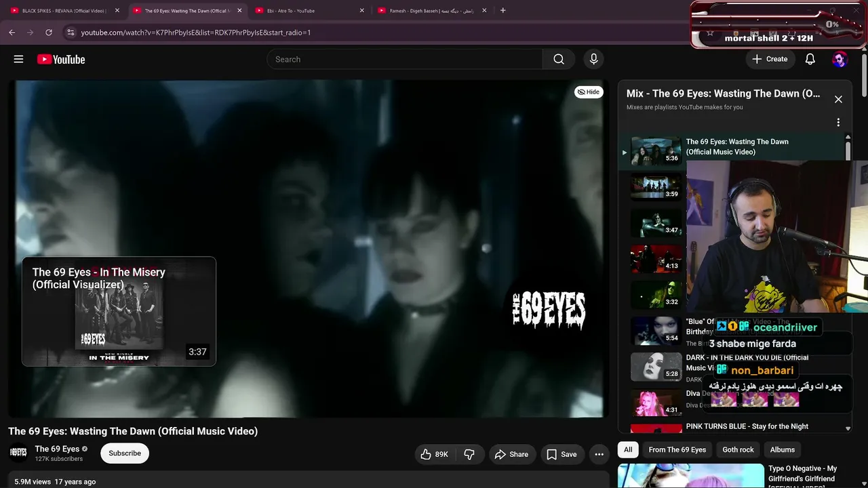The width and height of the screenshot is (868, 488).
Task: Open the YouTube guide hamburger menu
Action: (x=18, y=60)
